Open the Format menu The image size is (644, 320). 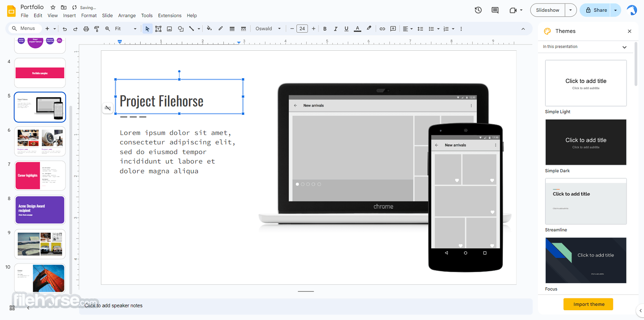click(x=89, y=16)
